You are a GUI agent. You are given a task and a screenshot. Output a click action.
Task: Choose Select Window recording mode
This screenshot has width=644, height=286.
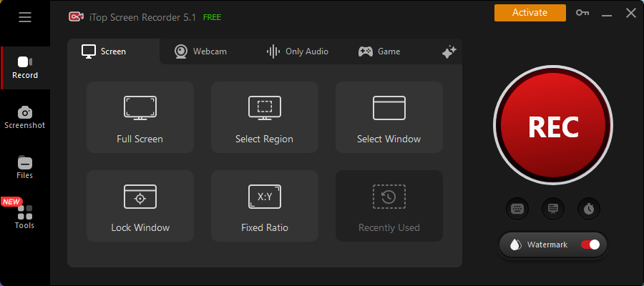[389, 117]
